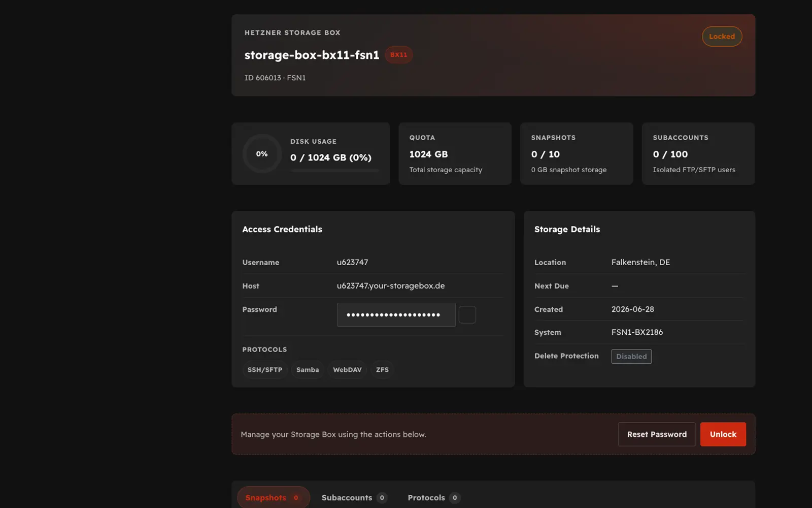Focus the masked password field

pyautogui.click(x=396, y=314)
